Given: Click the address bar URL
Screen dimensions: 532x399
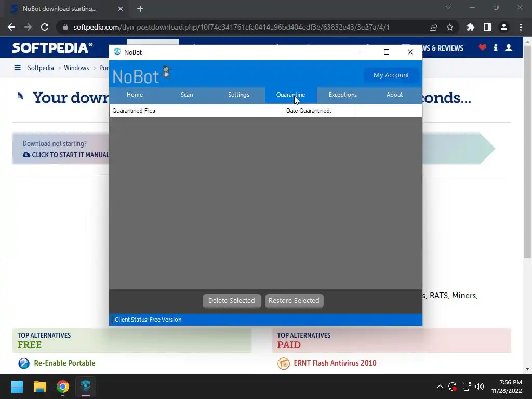Looking at the screenshot, I should [231, 27].
